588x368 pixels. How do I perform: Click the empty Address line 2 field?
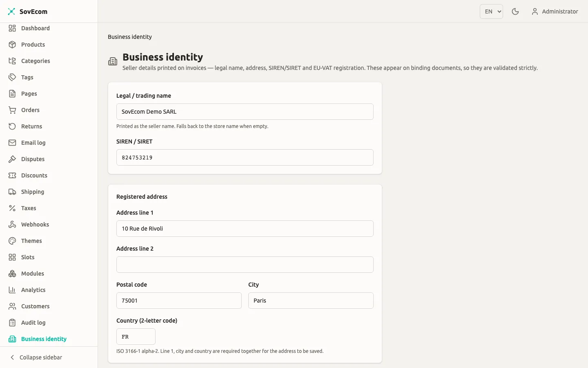click(245, 265)
